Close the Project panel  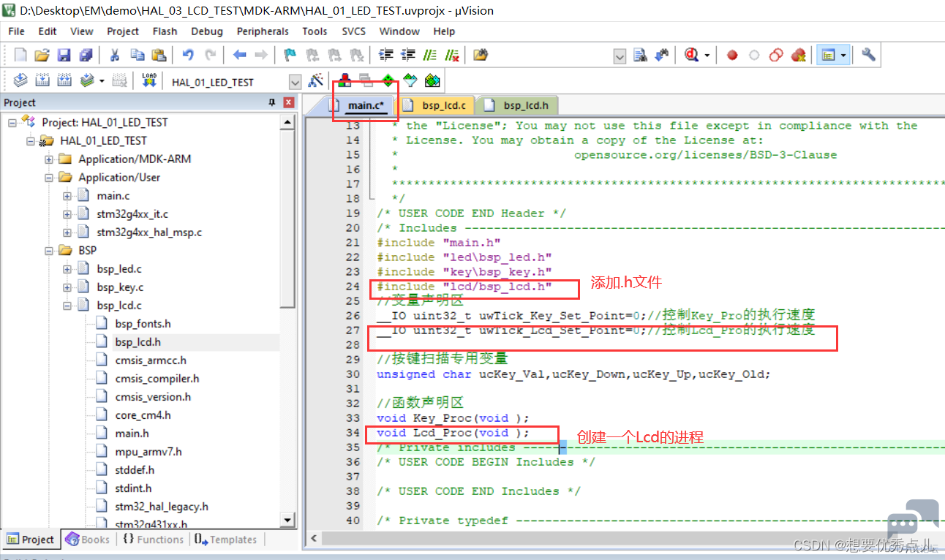pos(289,103)
